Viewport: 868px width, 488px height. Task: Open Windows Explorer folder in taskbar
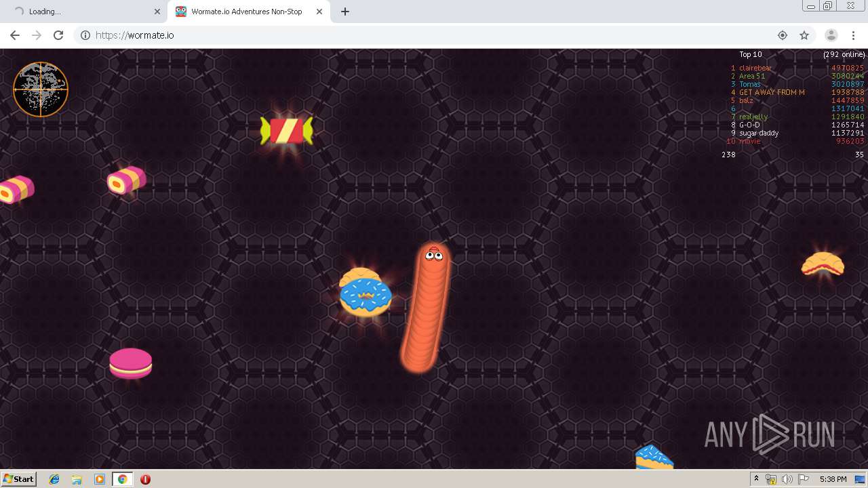coord(77,479)
